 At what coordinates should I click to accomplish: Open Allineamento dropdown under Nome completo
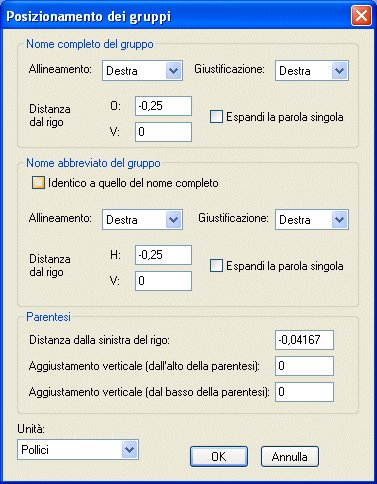coord(142,71)
